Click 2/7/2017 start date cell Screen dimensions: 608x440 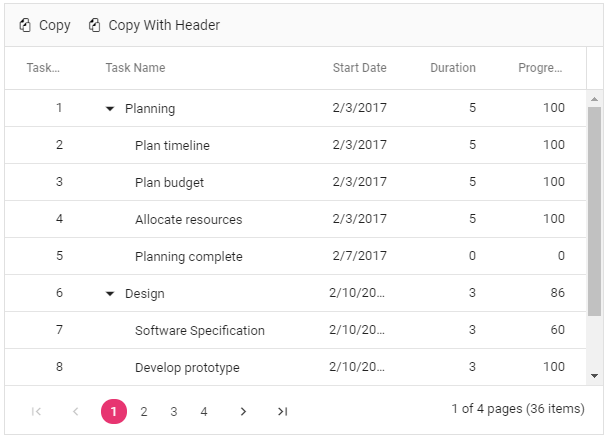[x=359, y=256]
